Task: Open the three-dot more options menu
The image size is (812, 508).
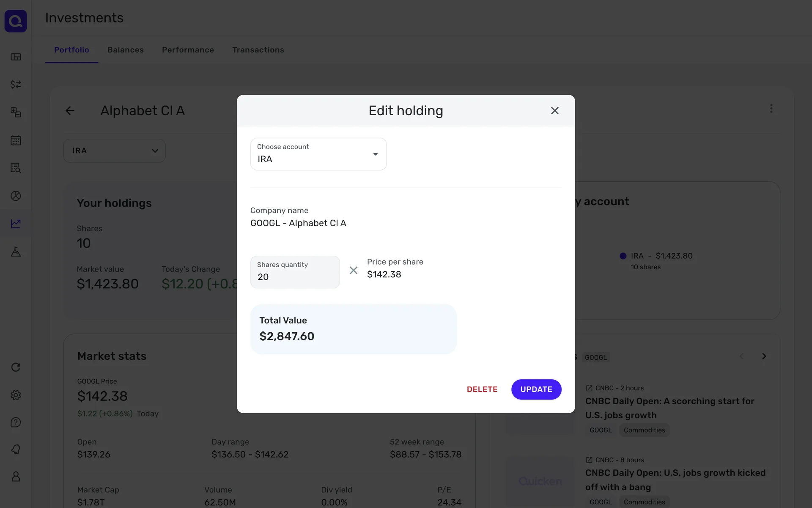Action: pos(771,109)
